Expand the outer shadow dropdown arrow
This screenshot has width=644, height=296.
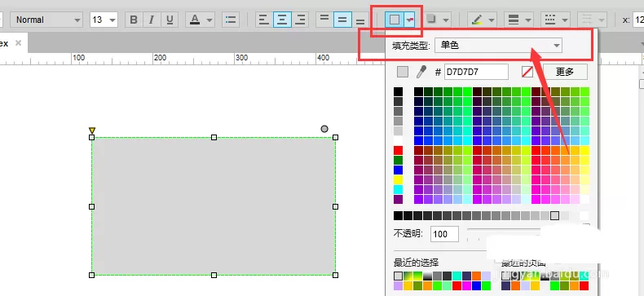pos(446,20)
